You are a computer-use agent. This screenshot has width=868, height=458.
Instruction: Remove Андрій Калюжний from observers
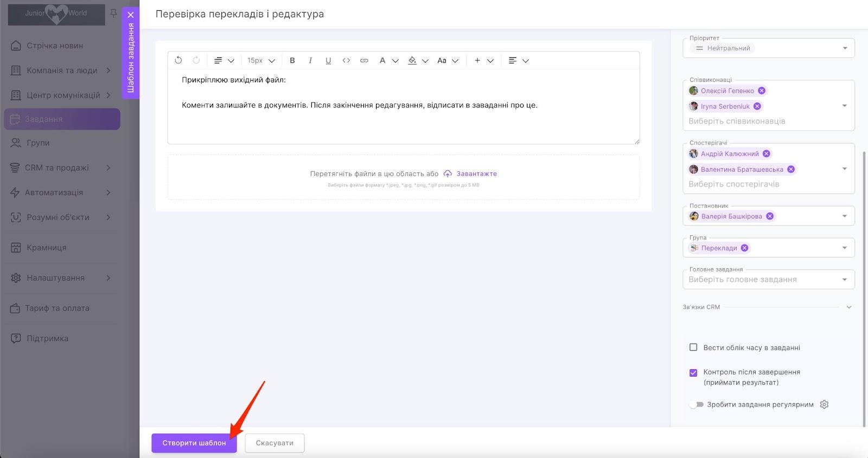767,153
